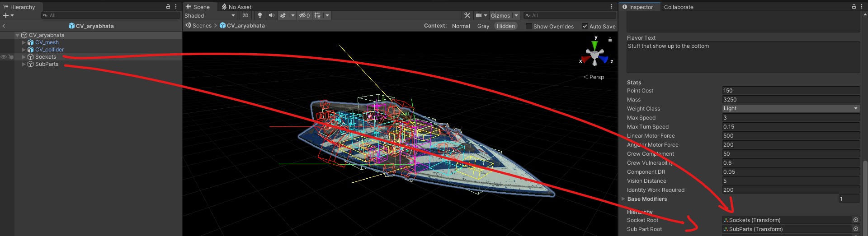Image resolution: width=868 pixels, height=236 pixels.
Task: Edit the Point Cost field
Action: click(791, 90)
